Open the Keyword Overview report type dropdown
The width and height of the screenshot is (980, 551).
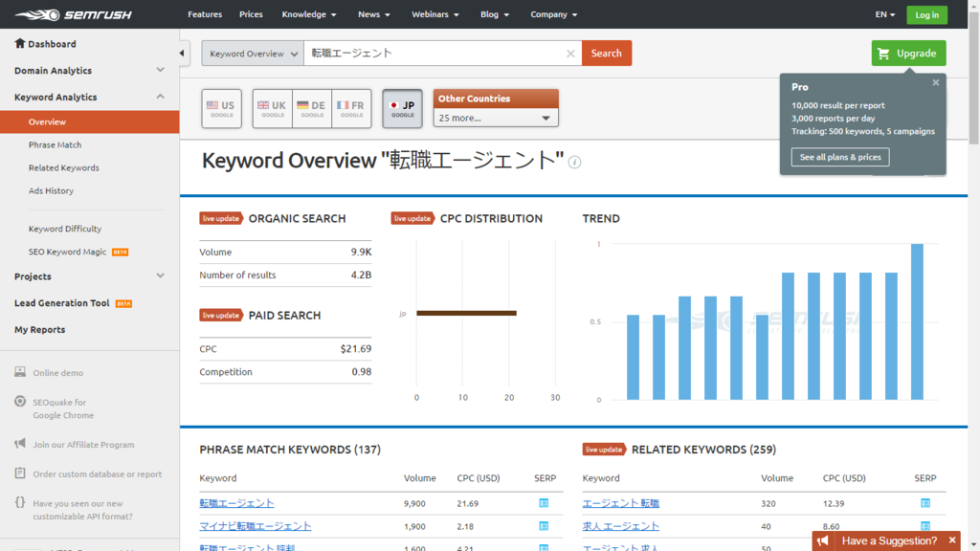tap(253, 54)
